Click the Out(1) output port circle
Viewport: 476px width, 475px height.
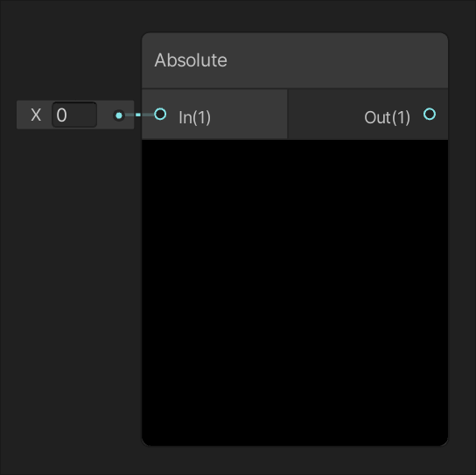pos(430,114)
